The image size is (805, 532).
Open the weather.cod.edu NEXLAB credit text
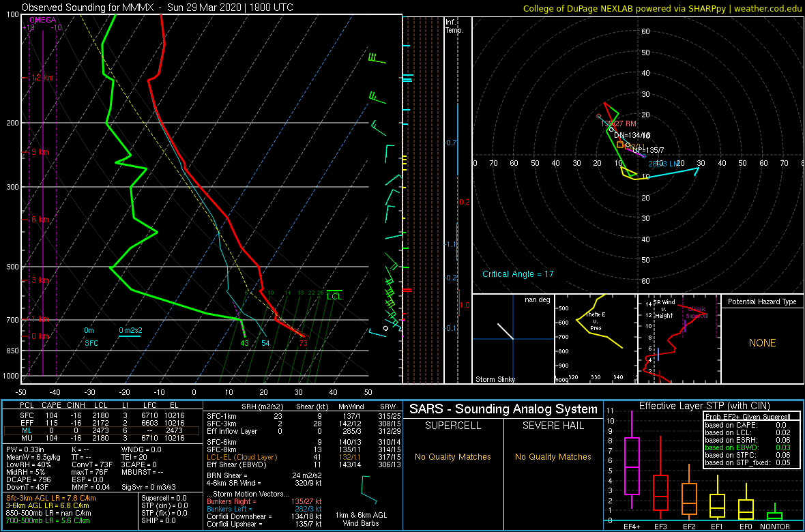pyautogui.click(x=662, y=8)
